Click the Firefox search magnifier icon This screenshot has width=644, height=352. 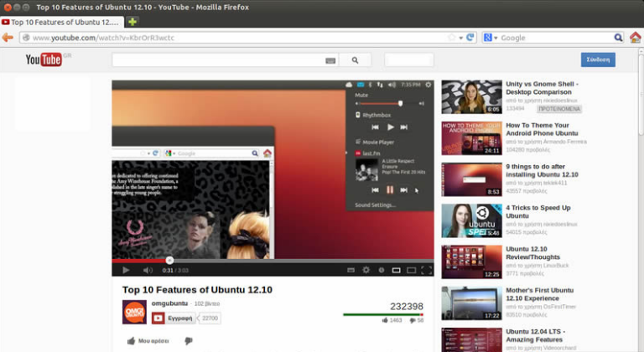618,38
